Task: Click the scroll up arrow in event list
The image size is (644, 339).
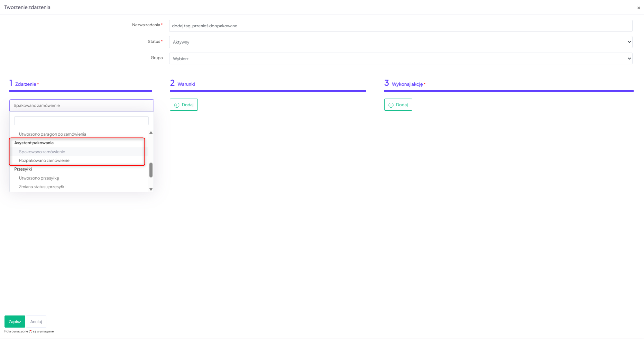Action: pyautogui.click(x=151, y=133)
